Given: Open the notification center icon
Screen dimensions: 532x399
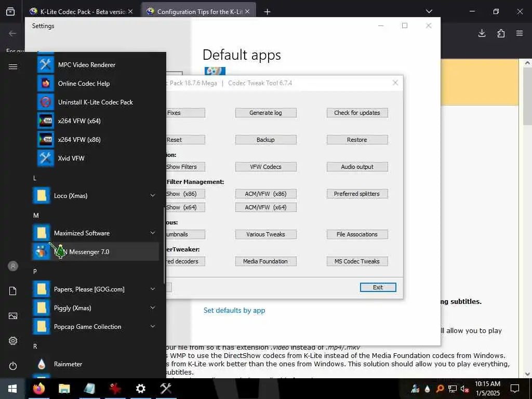Looking at the screenshot, I should (x=515, y=389).
